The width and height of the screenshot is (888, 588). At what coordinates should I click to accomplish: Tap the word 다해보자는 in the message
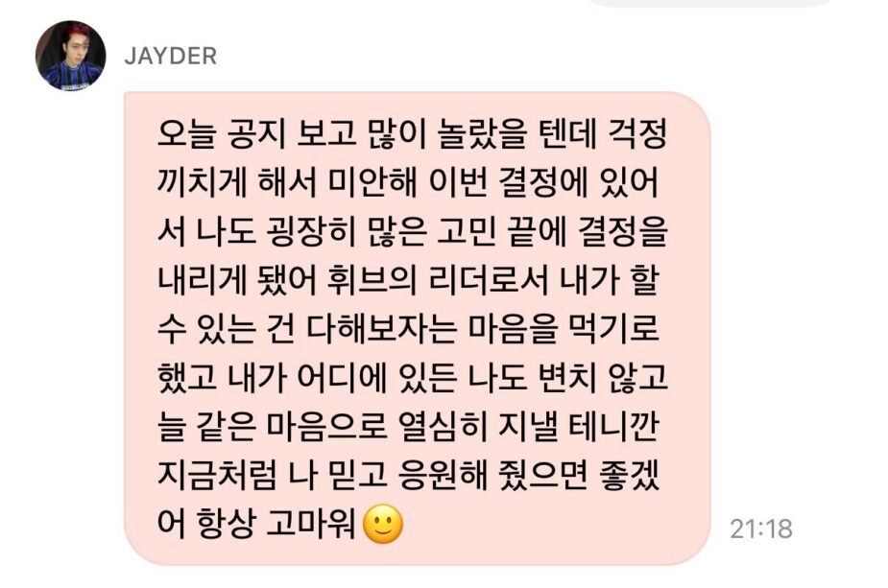pyautogui.click(x=380, y=329)
